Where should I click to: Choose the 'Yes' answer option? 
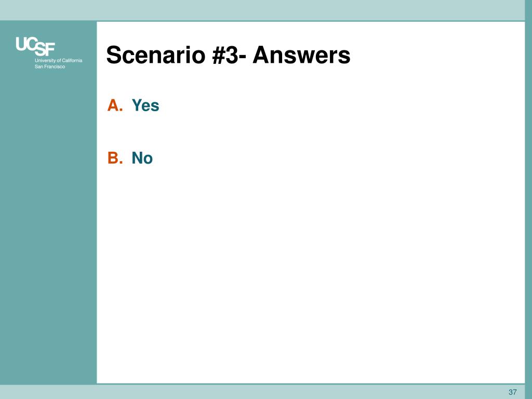point(145,105)
